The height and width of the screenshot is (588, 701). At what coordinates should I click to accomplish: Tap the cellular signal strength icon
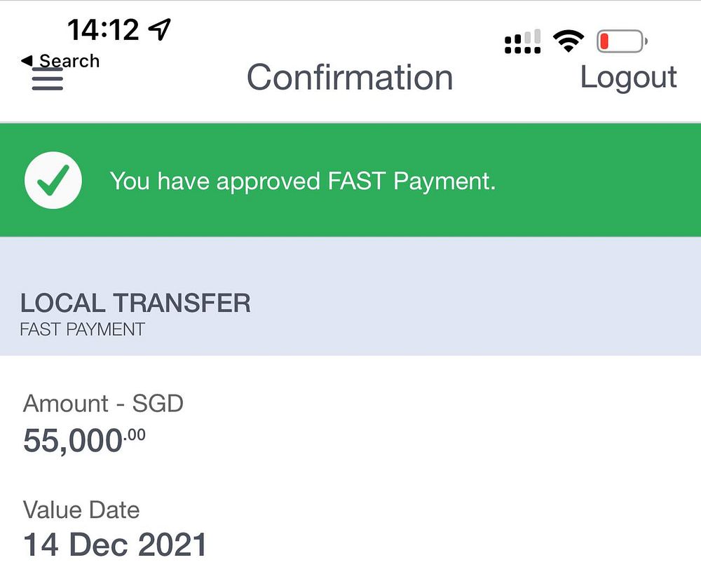(x=522, y=42)
